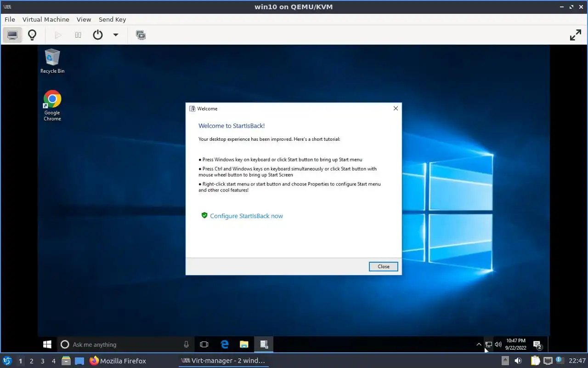Select the Virt-manager taskbar entry
This screenshot has height=368, width=588.
point(223,361)
